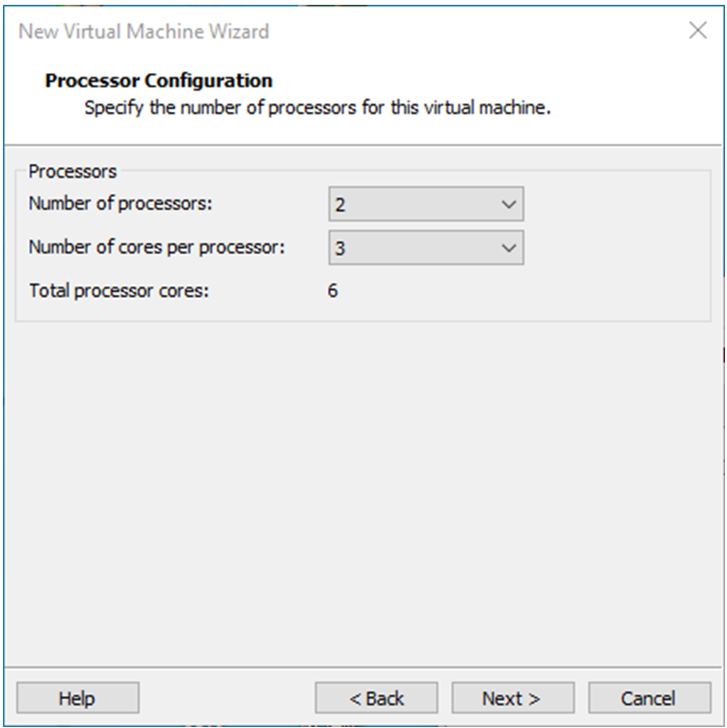Click the chevron arrow beside cores value 3

tap(509, 248)
